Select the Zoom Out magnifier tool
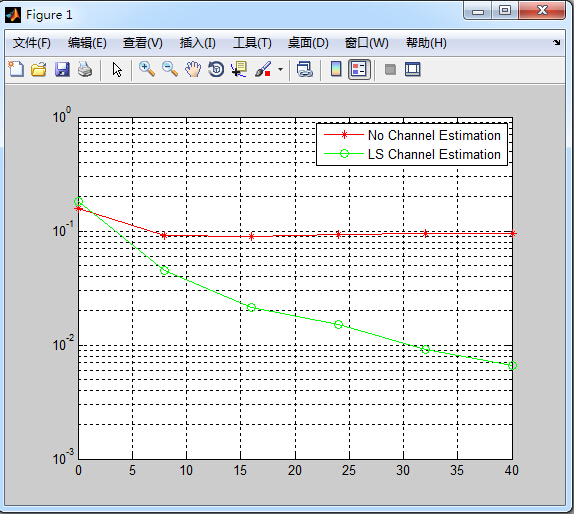This screenshot has height=514, width=574. (x=170, y=69)
